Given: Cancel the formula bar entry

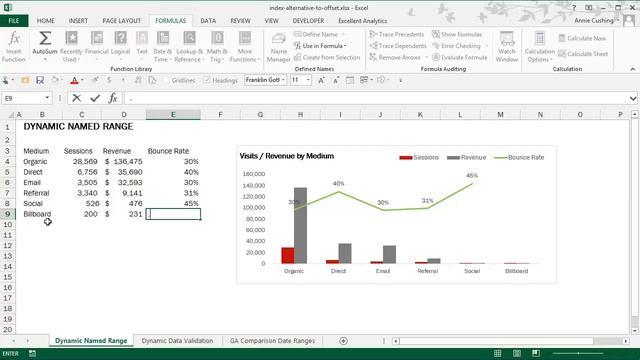Looking at the screenshot, I should (x=76, y=98).
